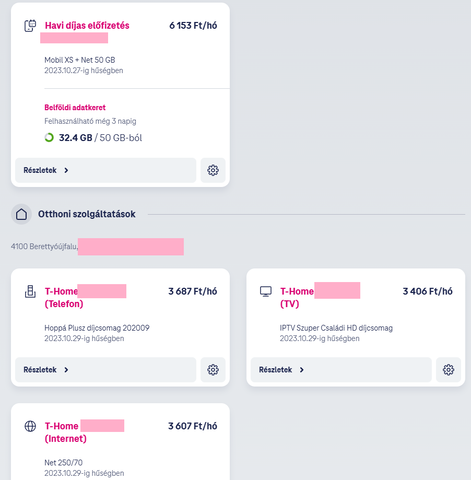This screenshot has height=480, width=471.
Task: Open settings gear for T-Home TV card
Action: click(x=448, y=370)
